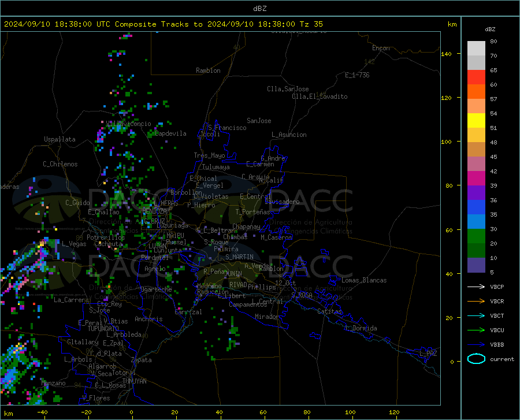Pick the purple 5 dBZ color swatch
This screenshot has width=520, height=420.
476,265
